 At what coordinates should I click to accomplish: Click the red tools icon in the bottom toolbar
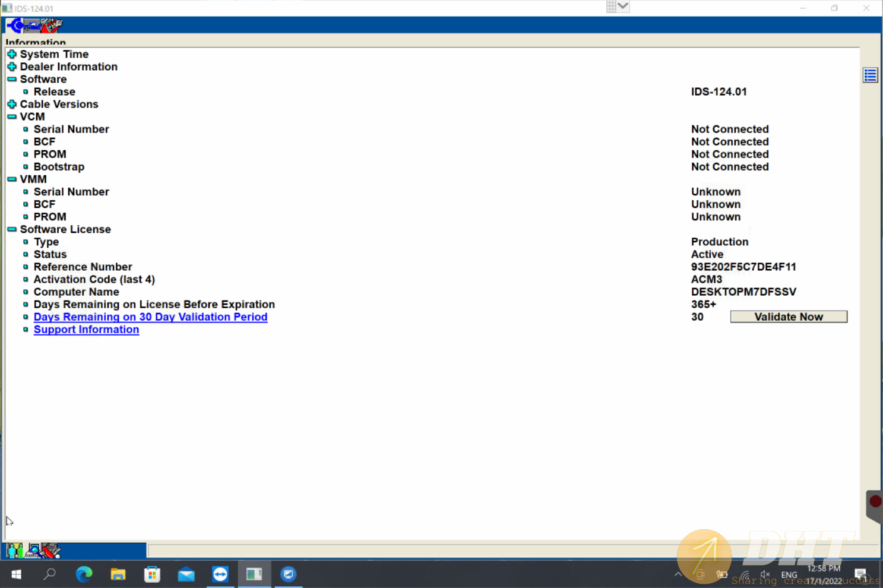point(51,551)
